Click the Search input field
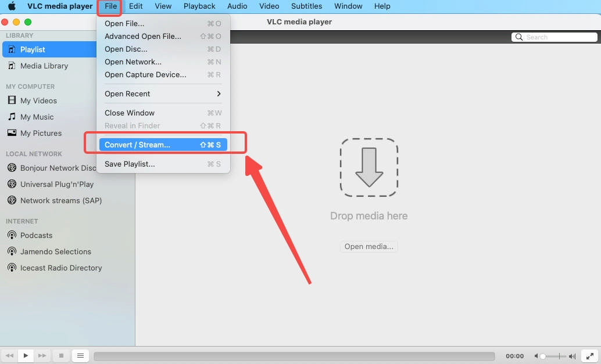 [555, 37]
